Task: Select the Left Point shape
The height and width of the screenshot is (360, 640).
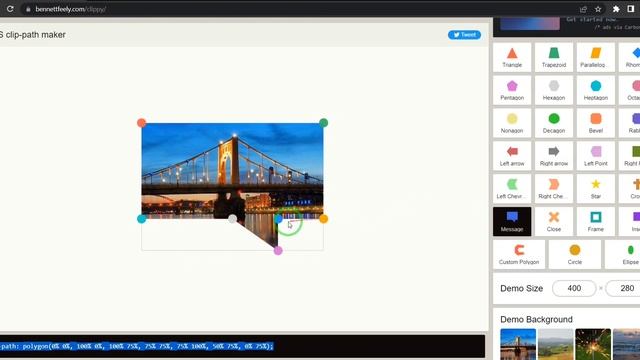Action: click(x=596, y=156)
